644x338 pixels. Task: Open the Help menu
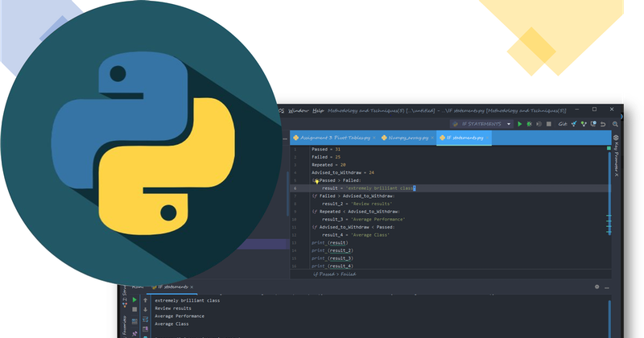318,110
